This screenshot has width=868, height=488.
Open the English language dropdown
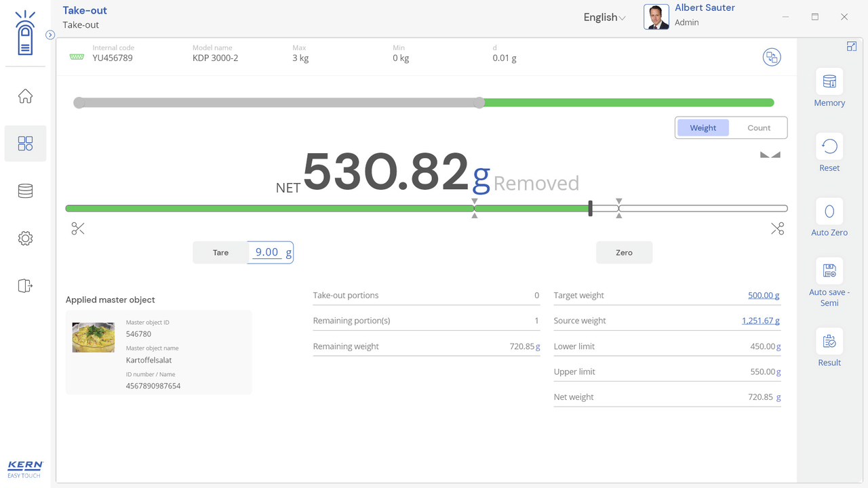tap(604, 18)
